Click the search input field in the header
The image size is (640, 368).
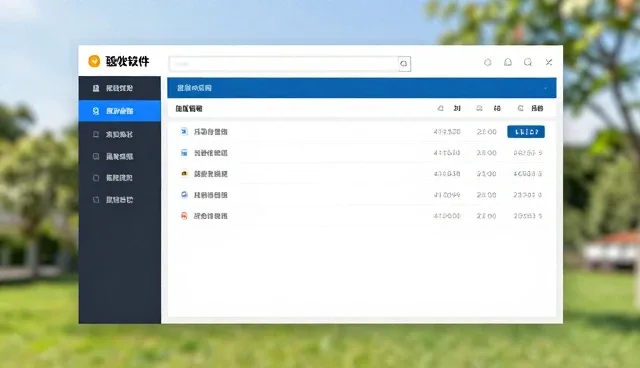click(x=284, y=64)
